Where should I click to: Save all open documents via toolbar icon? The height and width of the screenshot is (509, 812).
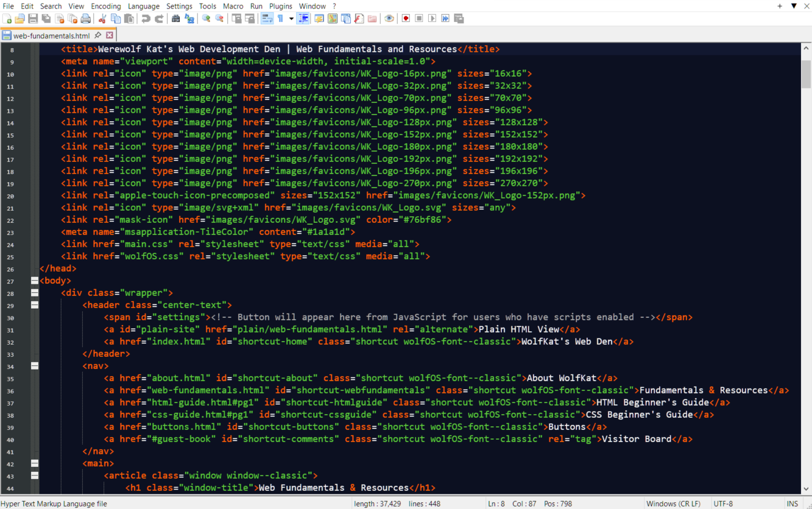(47, 18)
